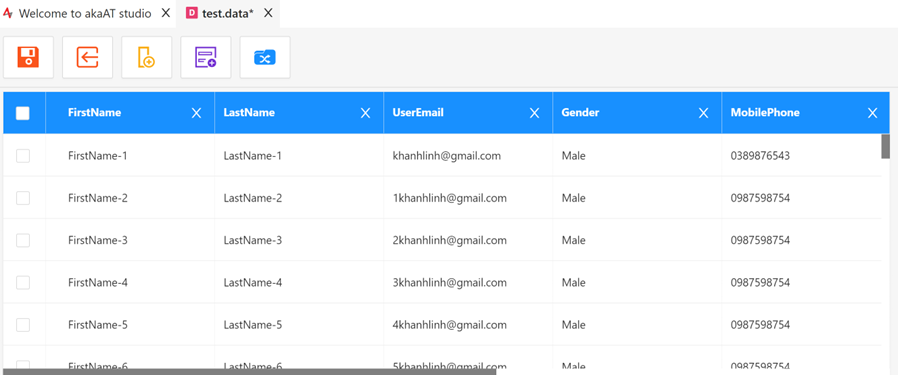Switch to the test.data tab
Image resolution: width=898 pixels, height=375 pixels.
[228, 14]
